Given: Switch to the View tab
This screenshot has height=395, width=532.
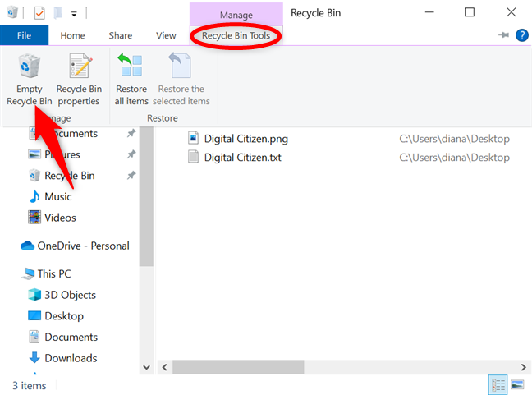Looking at the screenshot, I should point(166,35).
